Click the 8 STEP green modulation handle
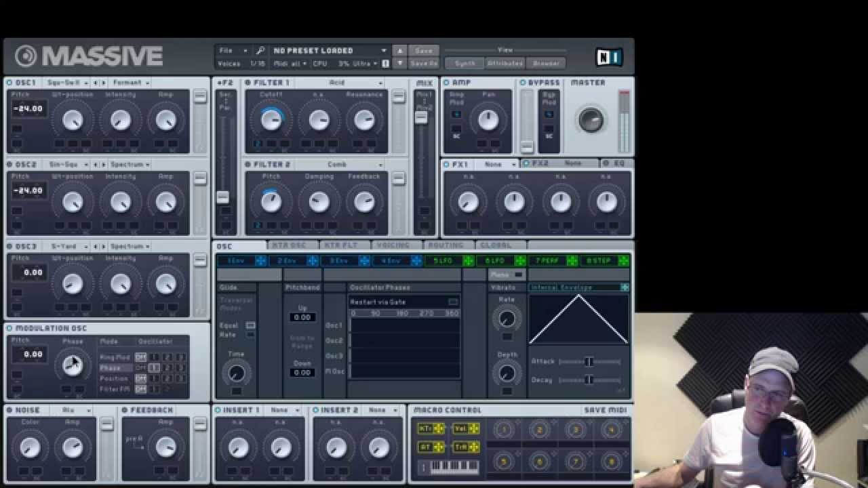This screenshot has width=868, height=488. 623,261
